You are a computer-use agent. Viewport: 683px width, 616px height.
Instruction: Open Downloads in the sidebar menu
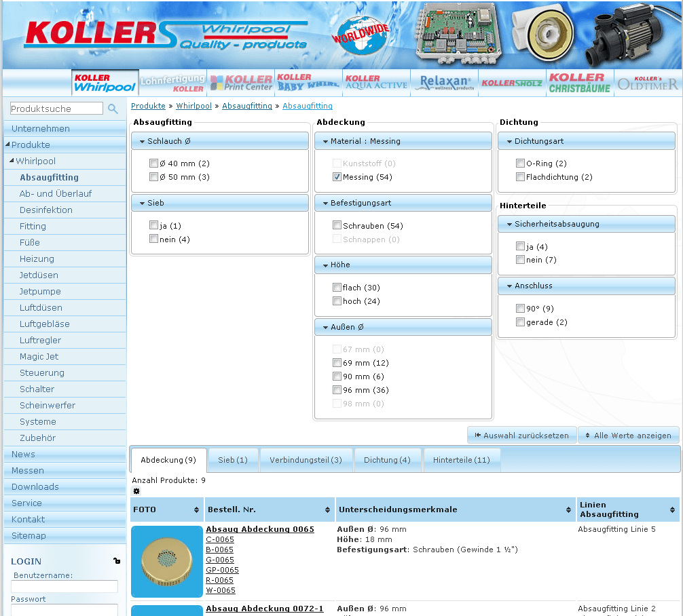coord(35,486)
